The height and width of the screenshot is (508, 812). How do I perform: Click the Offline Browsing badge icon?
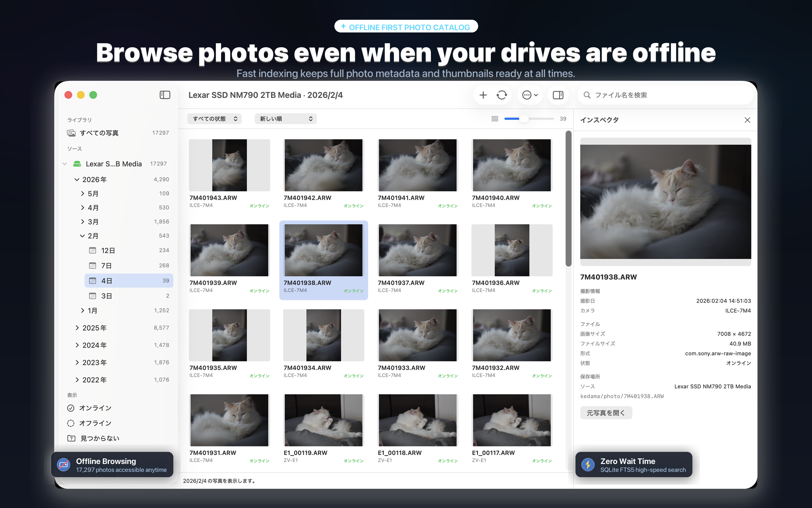click(x=63, y=465)
